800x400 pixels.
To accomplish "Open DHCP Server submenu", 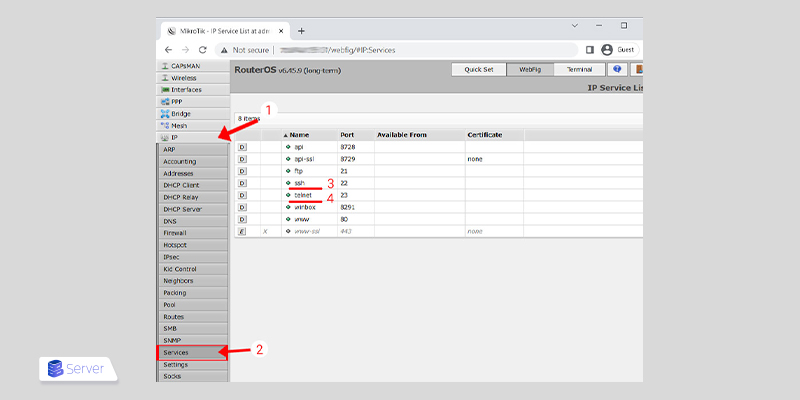I will (193, 209).
